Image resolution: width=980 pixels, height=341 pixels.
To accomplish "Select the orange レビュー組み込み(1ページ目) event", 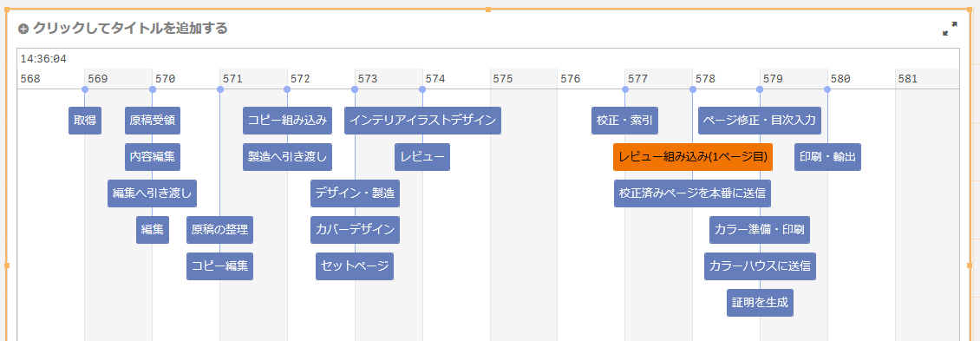I will click(692, 157).
